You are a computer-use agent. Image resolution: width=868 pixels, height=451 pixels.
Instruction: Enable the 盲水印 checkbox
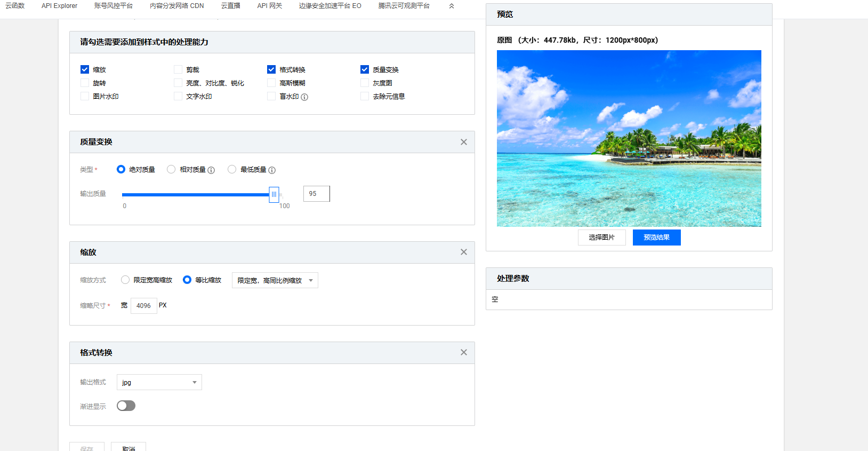271,96
